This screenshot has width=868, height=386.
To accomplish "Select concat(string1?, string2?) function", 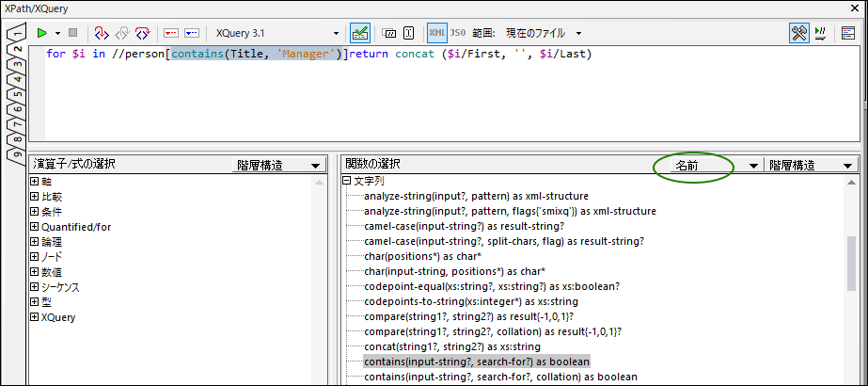I will (452, 346).
